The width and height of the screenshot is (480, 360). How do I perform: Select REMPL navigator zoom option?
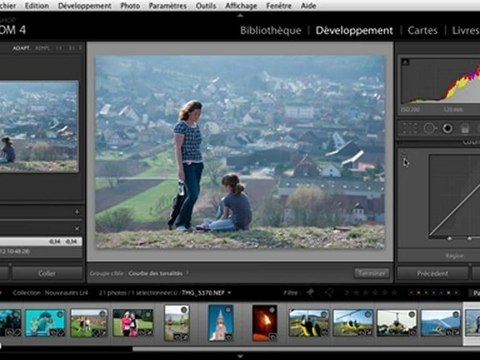pyautogui.click(x=42, y=48)
